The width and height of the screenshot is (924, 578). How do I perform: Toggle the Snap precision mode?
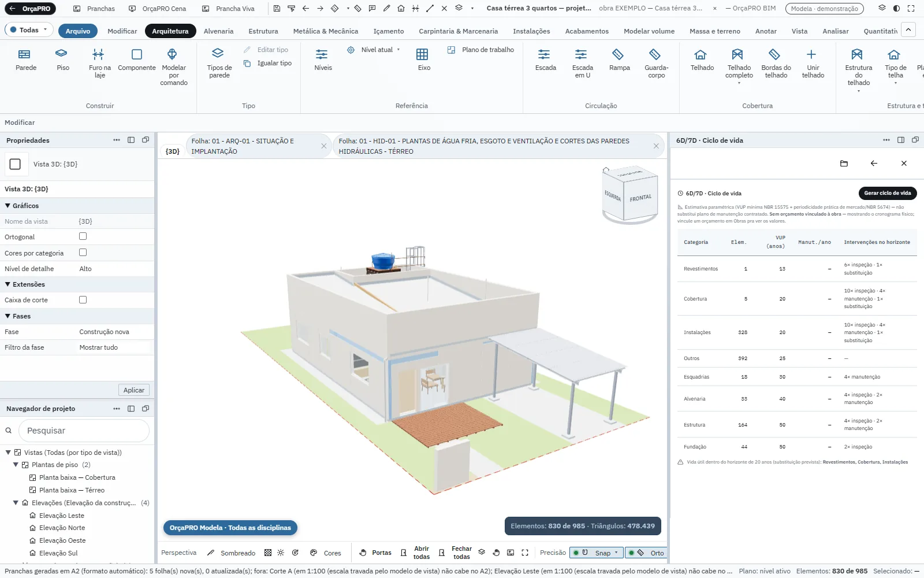point(597,553)
